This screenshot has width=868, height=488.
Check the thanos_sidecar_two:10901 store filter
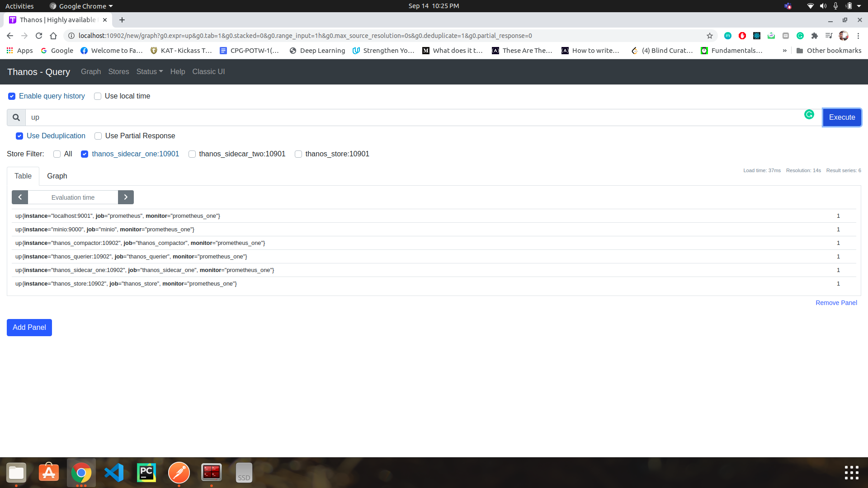[192, 154]
